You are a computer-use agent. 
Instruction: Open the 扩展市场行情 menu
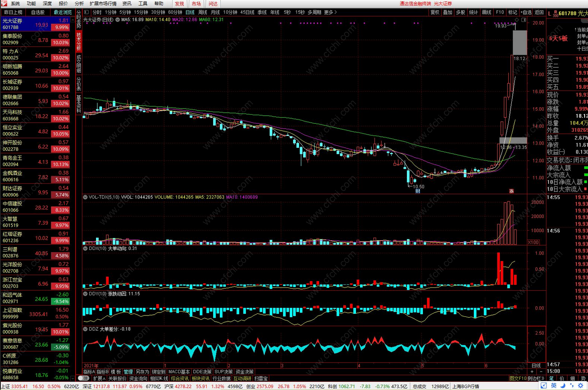pyautogui.click(x=103, y=3)
